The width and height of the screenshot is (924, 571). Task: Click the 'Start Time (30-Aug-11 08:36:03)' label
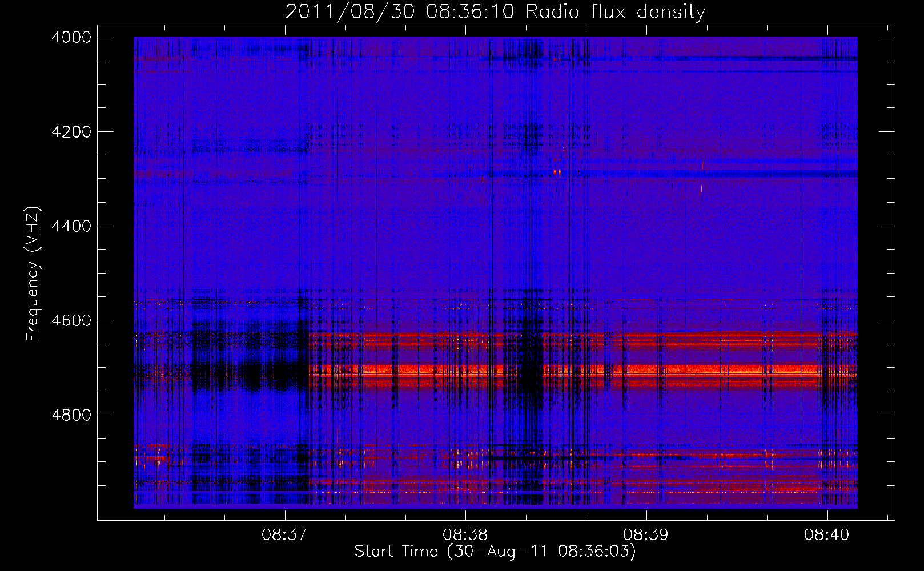(495, 552)
